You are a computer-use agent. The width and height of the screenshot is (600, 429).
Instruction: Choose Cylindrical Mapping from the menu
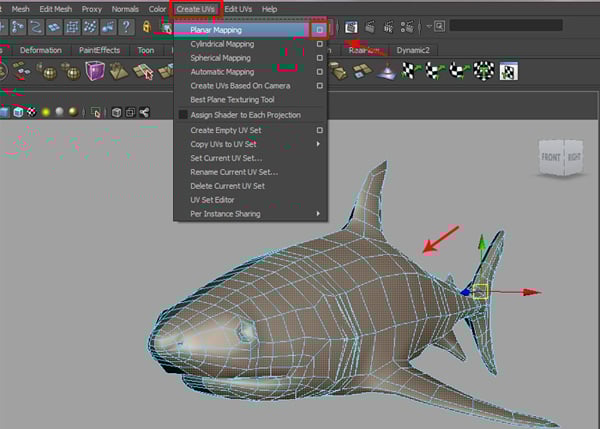[x=222, y=44]
